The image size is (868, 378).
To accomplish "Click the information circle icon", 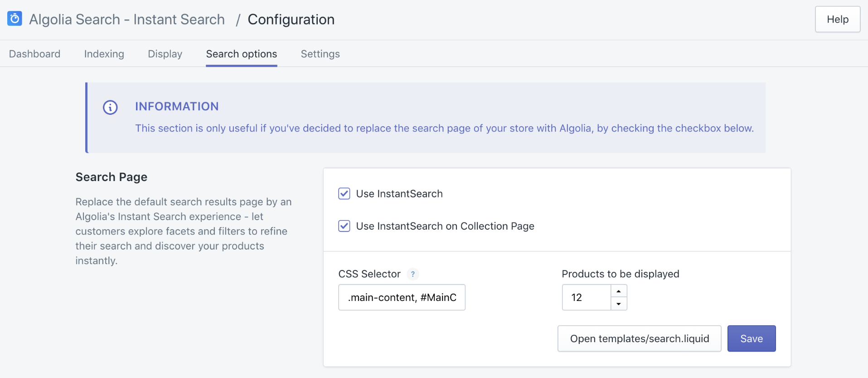I will tap(110, 108).
